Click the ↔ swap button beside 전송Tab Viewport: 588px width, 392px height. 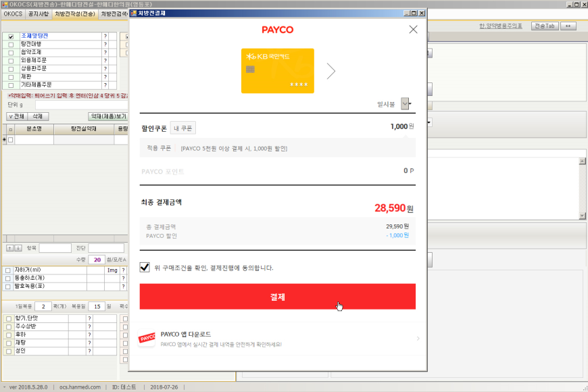(568, 26)
